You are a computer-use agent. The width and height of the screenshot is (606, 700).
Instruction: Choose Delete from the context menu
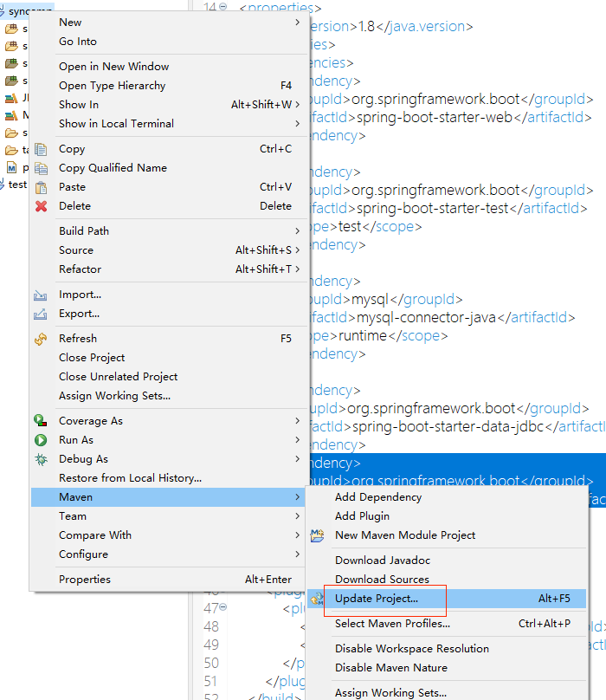(x=168, y=206)
